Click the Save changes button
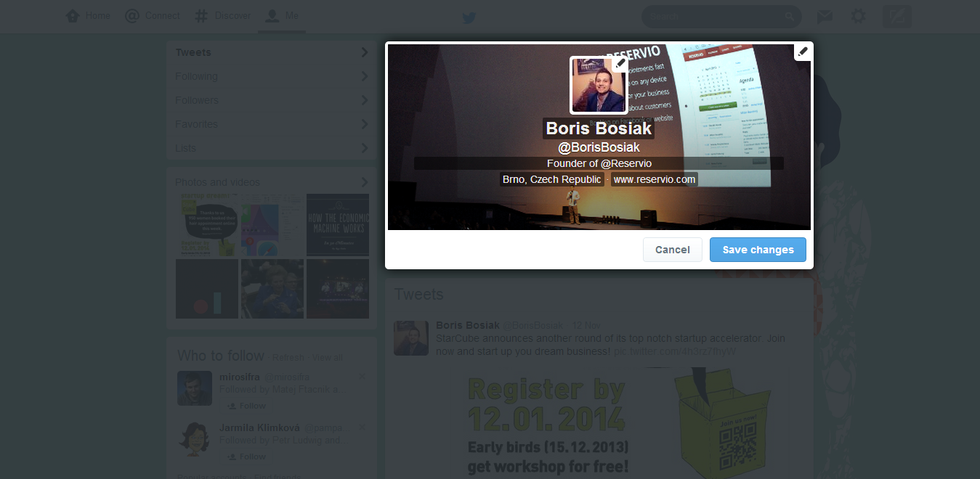This screenshot has width=980, height=479. click(758, 250)
